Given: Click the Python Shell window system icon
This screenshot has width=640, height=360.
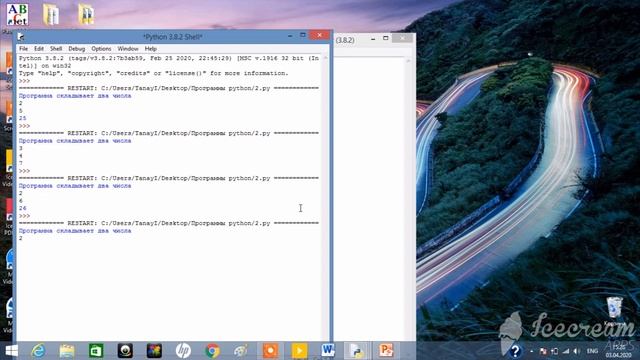Looking at the screenshot, I should click(21, 37).
